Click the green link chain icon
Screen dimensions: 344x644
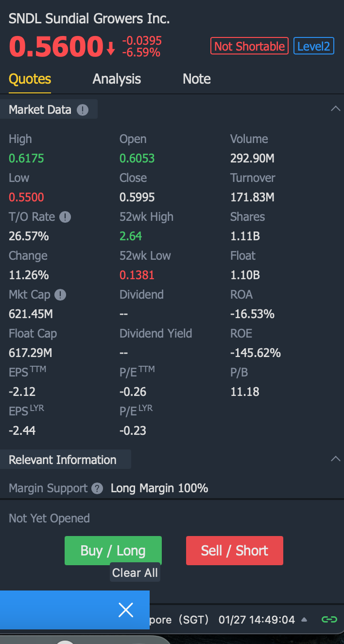point(329,620)
